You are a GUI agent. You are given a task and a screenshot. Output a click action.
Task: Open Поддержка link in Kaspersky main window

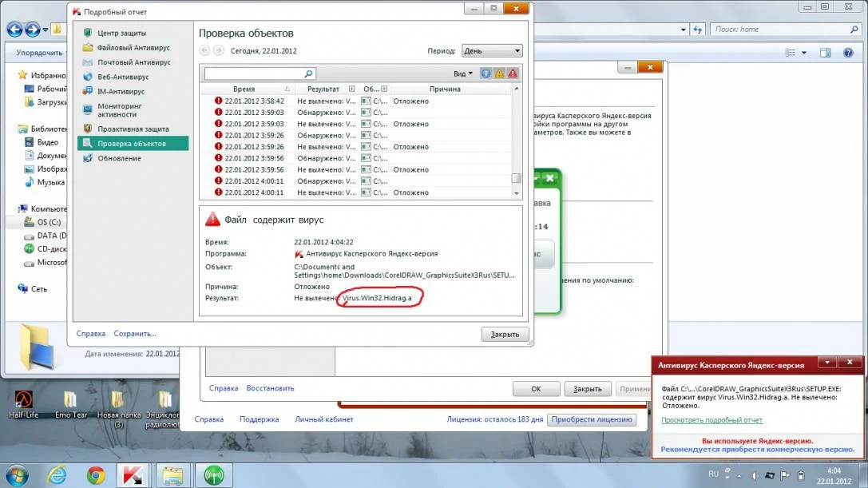pos(259,419)
